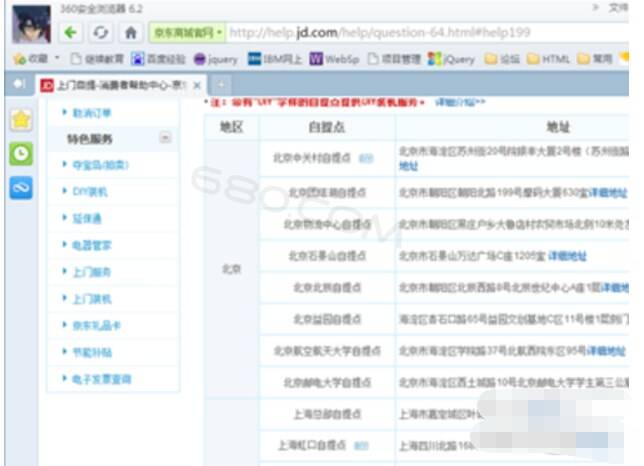The width and height of the screenshot is (644, 466).
Task: Open the 论坛 bookmark folder
Action: 502,59
